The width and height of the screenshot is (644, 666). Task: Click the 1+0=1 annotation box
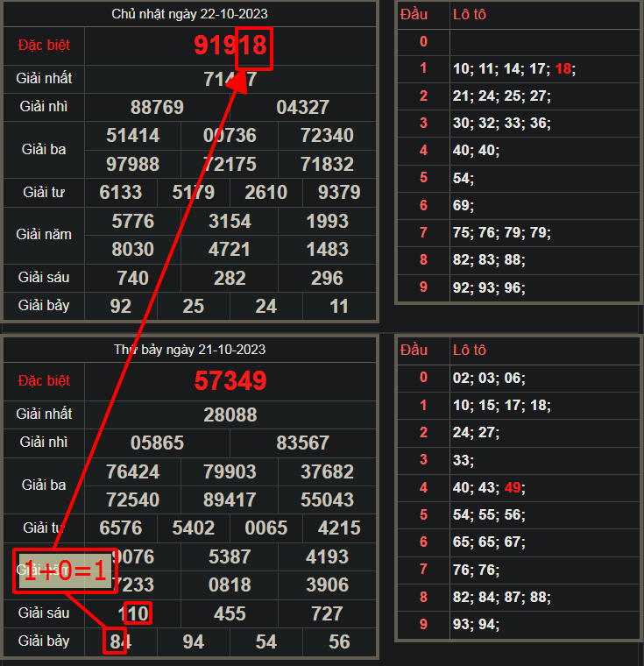[65, 571]
